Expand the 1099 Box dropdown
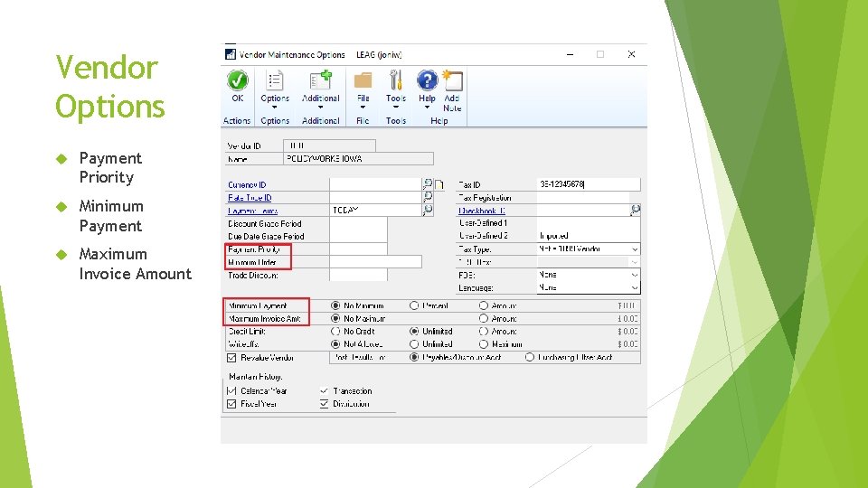Viewport: 868px width, 488px height. pos(635,262)
